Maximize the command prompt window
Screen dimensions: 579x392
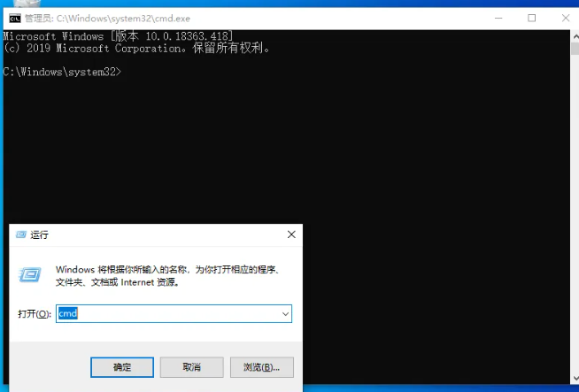point(532,18)
